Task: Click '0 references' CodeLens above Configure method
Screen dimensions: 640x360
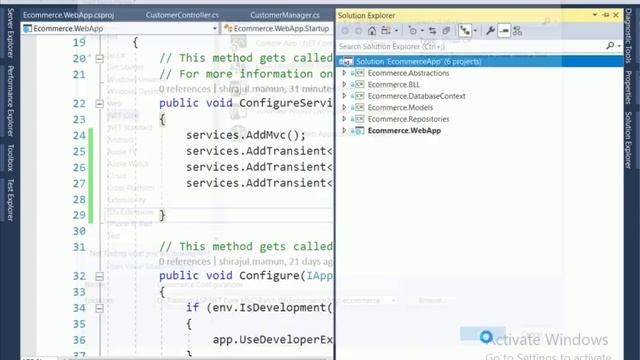Action: (x=184, y=262)
